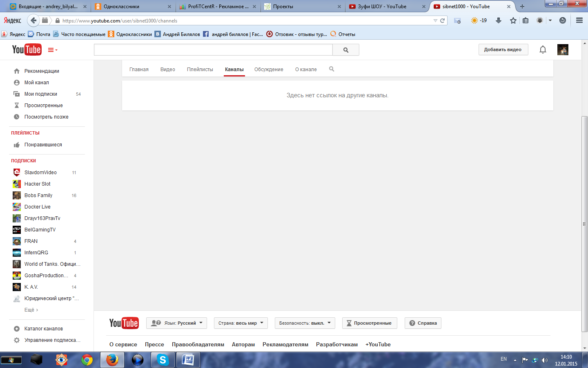Image resolution: width=588 pixels, height=368 pixels.
Task: Open a new tab with the plus button
Action: [x=522, y=7]
